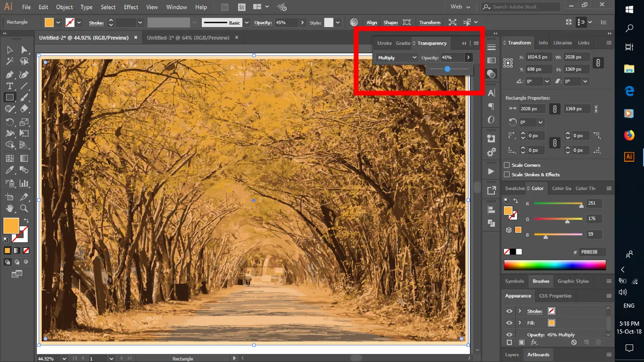Select the Eraser tool

[x=24, y=109]
